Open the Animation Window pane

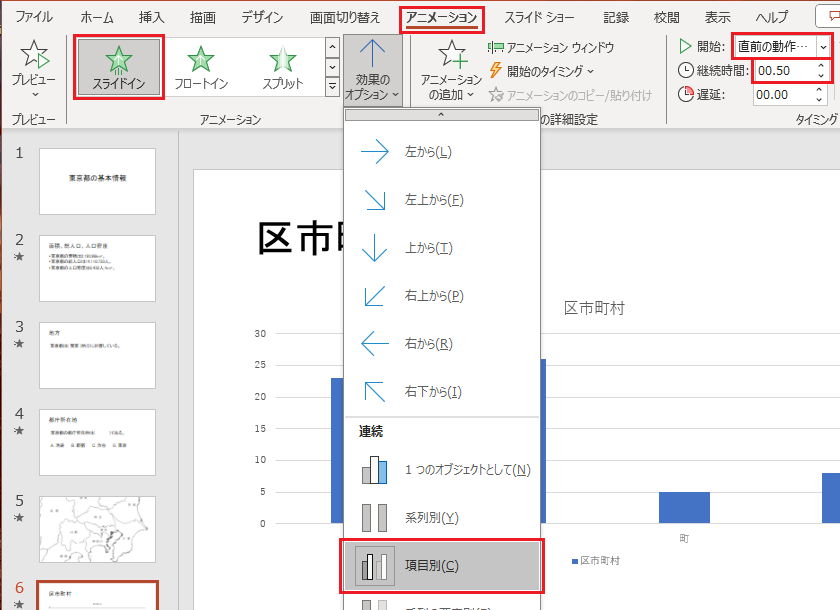coord(550,47)
